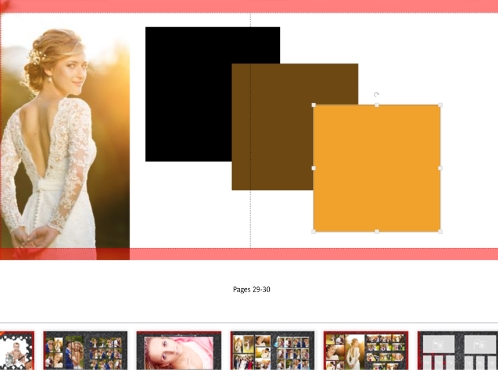
Task: Open the wedding group photos spread thumbnail
Action: coord(272,350)
